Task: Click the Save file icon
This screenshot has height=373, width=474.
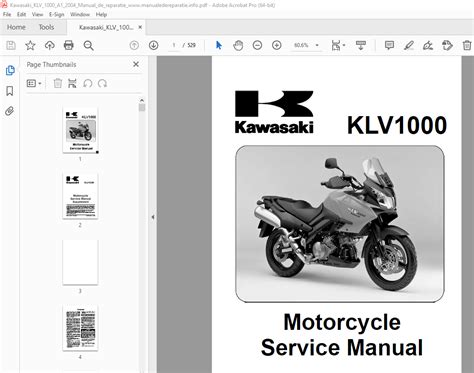Action: point(11,45)
